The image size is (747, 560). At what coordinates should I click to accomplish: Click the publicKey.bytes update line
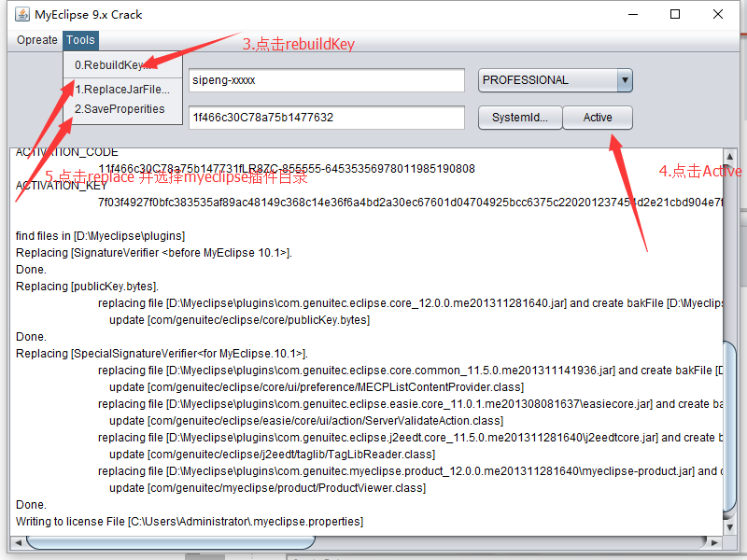240,320
